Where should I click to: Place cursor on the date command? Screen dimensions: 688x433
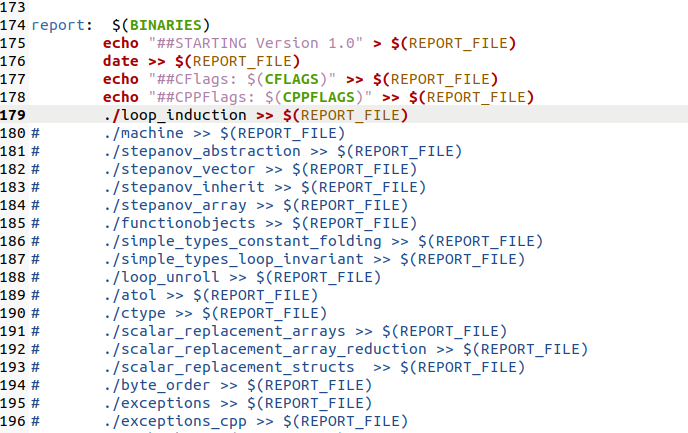click(121, 61)
